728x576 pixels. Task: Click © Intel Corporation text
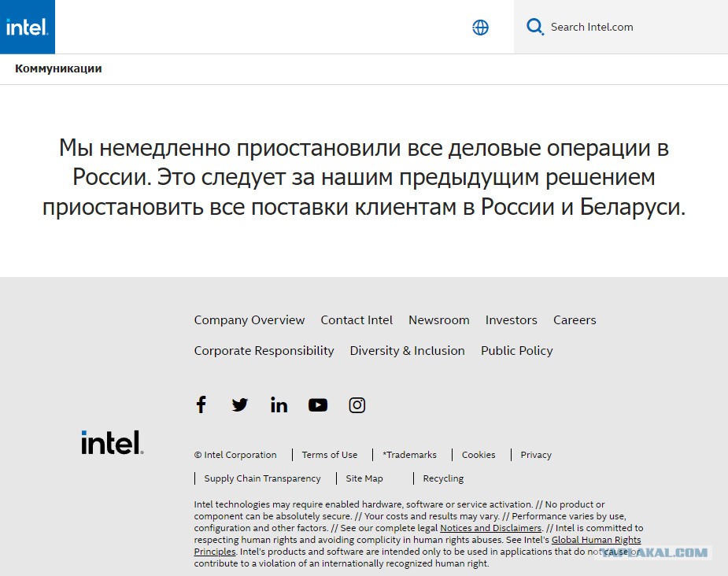tap(235, 455)
